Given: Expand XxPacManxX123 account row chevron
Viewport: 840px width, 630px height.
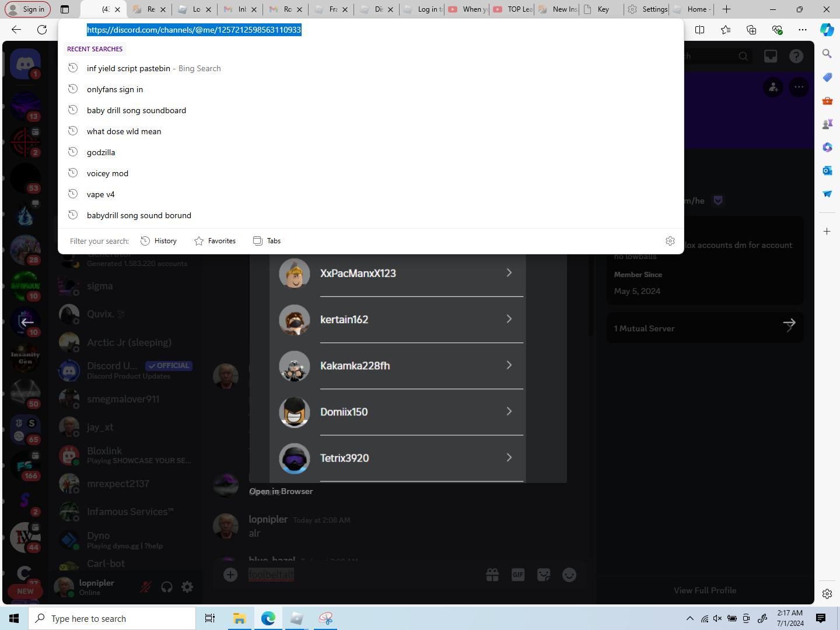Looking at the screenshot, I should pos(509,273).
